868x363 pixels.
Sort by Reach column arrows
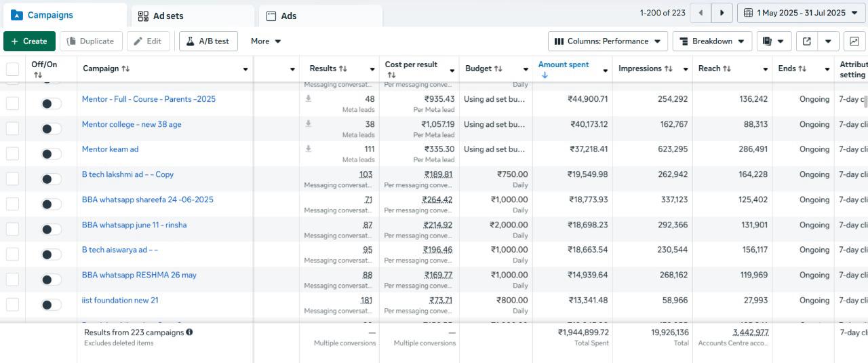tap(727, 69)
